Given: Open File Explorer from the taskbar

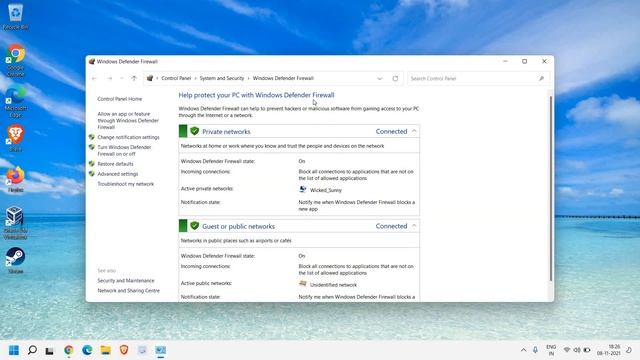Looking at the screenshot, I should click(x=106, y=350).
